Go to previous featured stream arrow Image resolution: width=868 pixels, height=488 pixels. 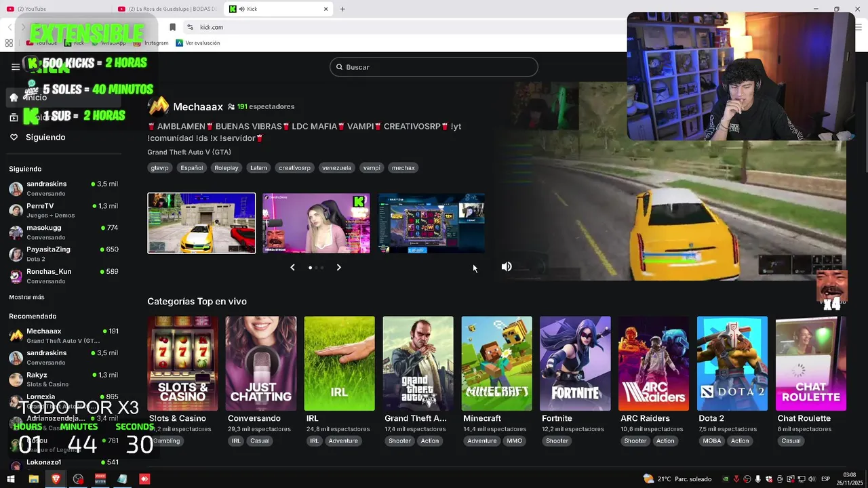292,268
